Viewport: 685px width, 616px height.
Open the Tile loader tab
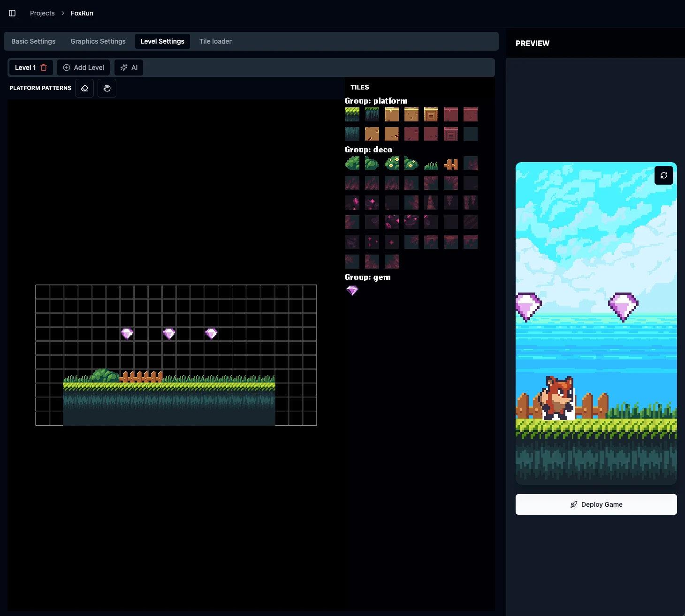click(x=215, y=41)
